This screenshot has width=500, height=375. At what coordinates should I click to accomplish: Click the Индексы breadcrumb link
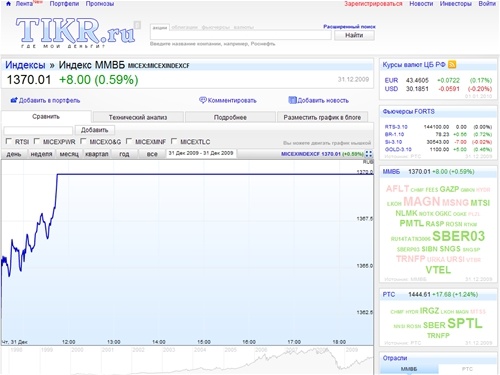[25, 65]
